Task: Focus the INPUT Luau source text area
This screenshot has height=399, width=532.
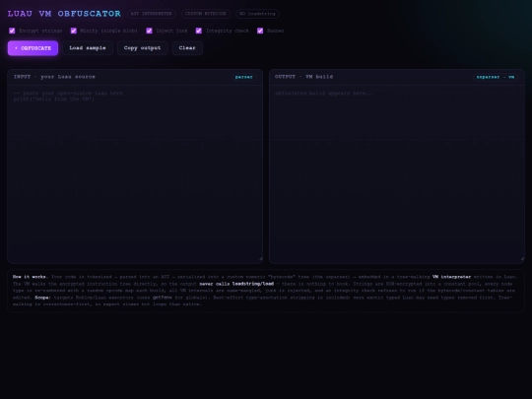Action: 135,174
